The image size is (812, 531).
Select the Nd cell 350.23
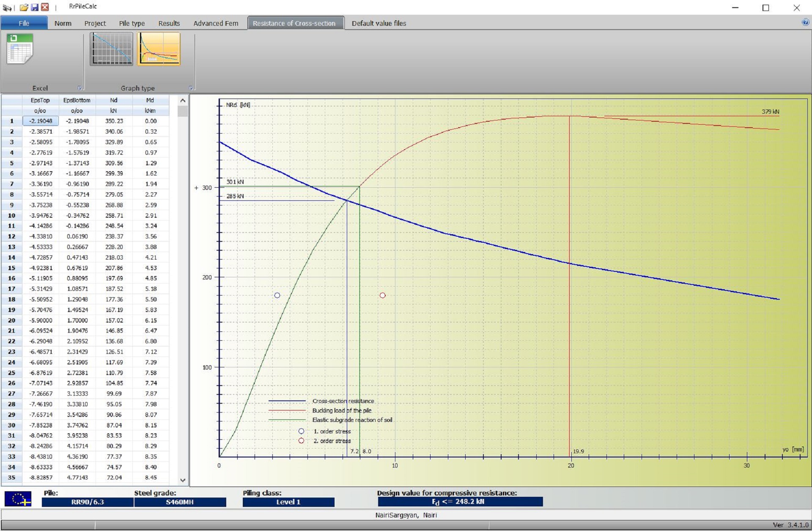(x=114, y=121)
